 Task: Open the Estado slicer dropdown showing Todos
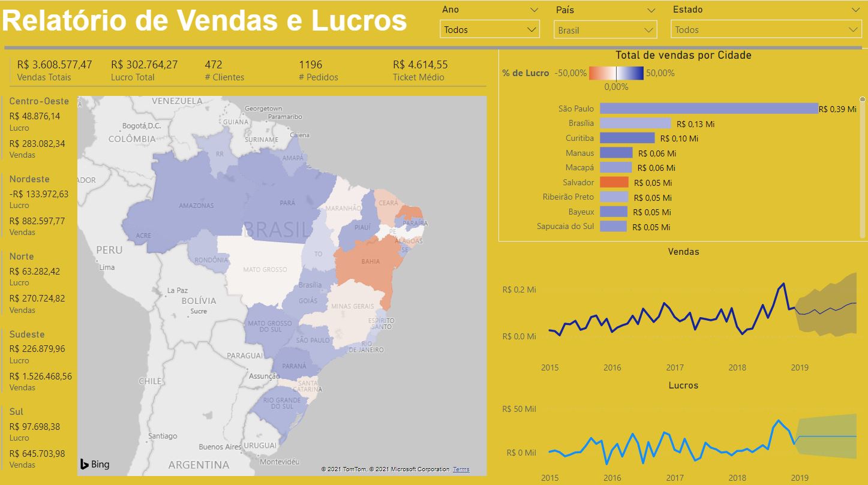(x=767, y=30)
